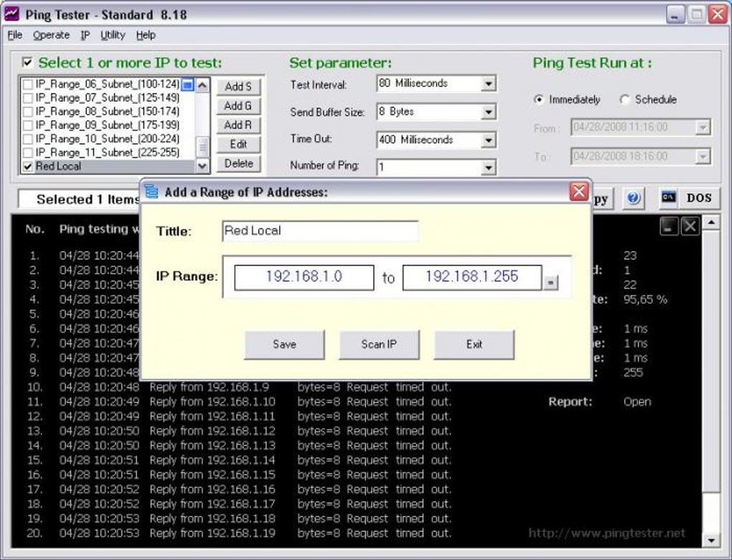Screen dimensions: 732x560
Task: Click the end IP field 192.168.1.255
Action: (472, 277)
